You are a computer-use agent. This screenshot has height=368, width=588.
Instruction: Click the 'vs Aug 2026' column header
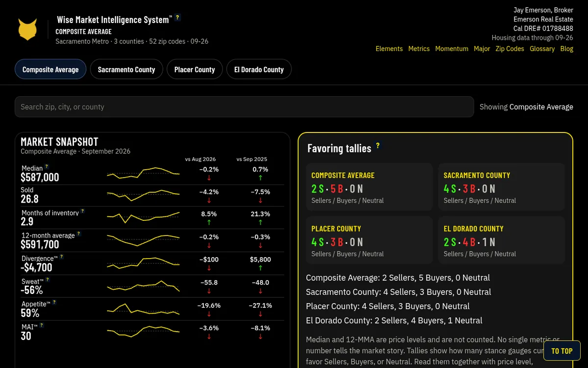point(200,159)
